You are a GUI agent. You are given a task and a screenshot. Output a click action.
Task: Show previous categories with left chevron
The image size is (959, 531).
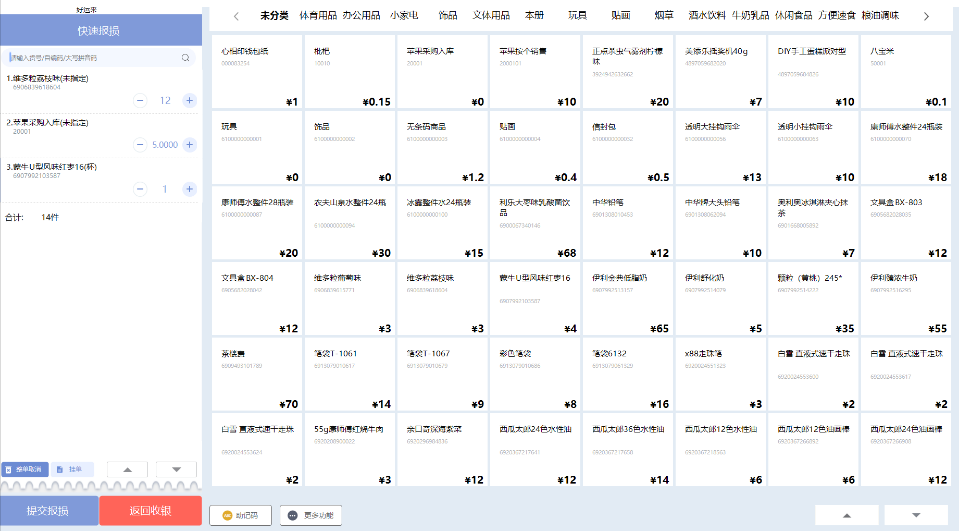click(x=236, y=17)
